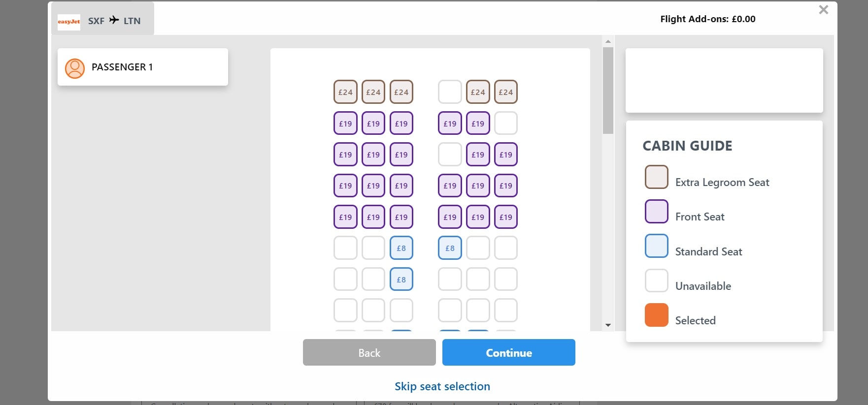Click the Standard Seat legend icon
The image size is (868, 405).
coord(656,246)
